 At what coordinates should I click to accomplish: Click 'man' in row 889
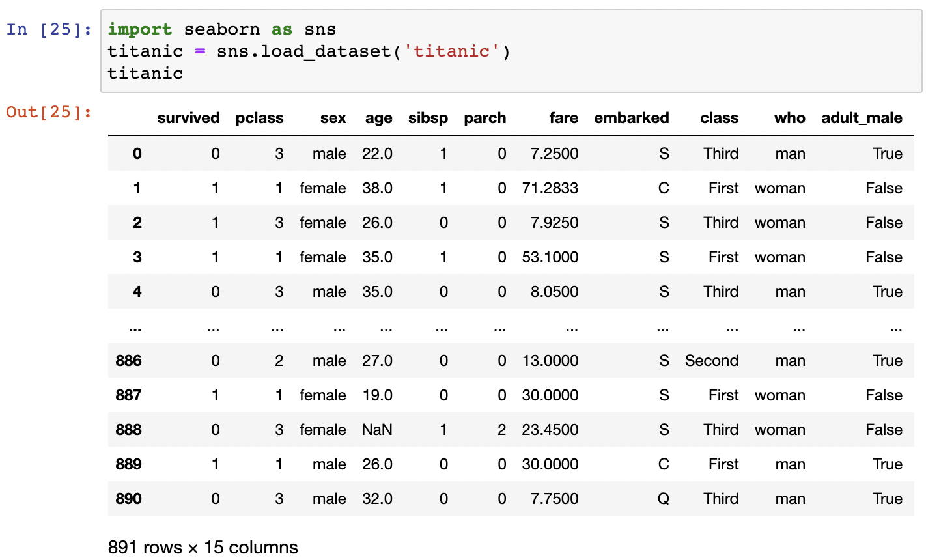(x=790, y=464)
